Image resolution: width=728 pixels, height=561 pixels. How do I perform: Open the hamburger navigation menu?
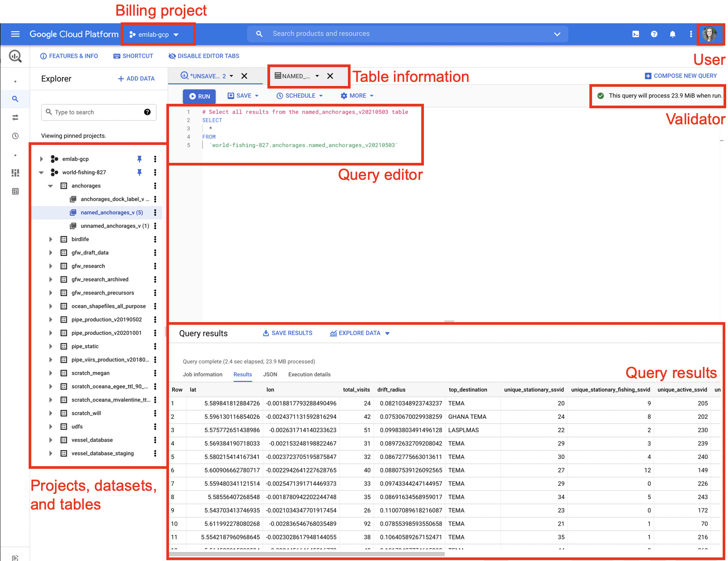[x=15, y=34]
